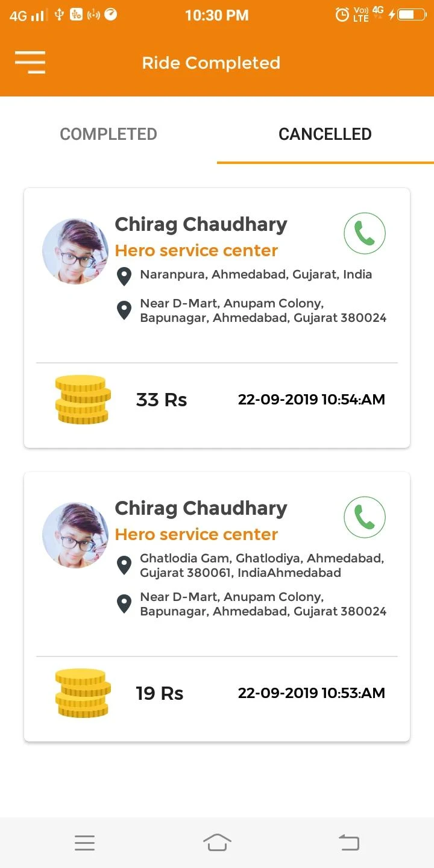Tap the coins icon beside 19 Rs
The height and width of the screenshot is (868, 434).
(83, 693)
